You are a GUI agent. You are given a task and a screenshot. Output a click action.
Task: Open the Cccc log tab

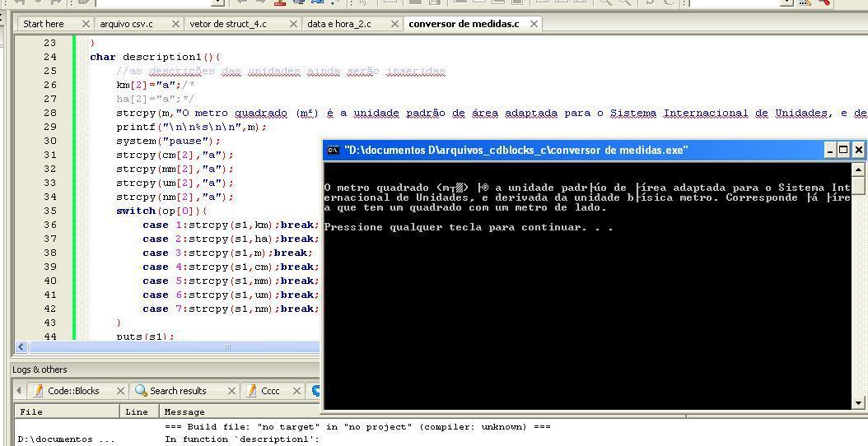click(x=270, y=391)
